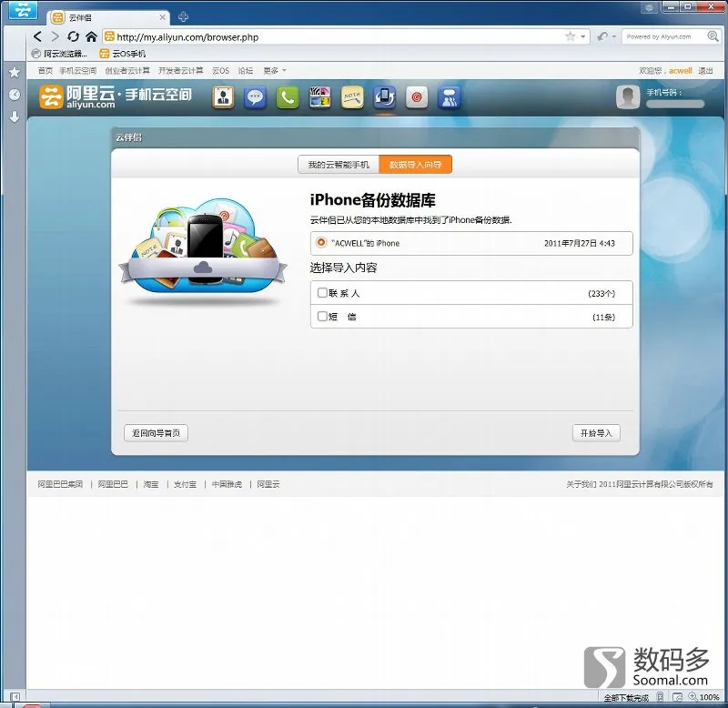Click the 2011年7月27日 4:43 backup date
The width and height of the screenshot is (728, 708).
pos(580,243)
